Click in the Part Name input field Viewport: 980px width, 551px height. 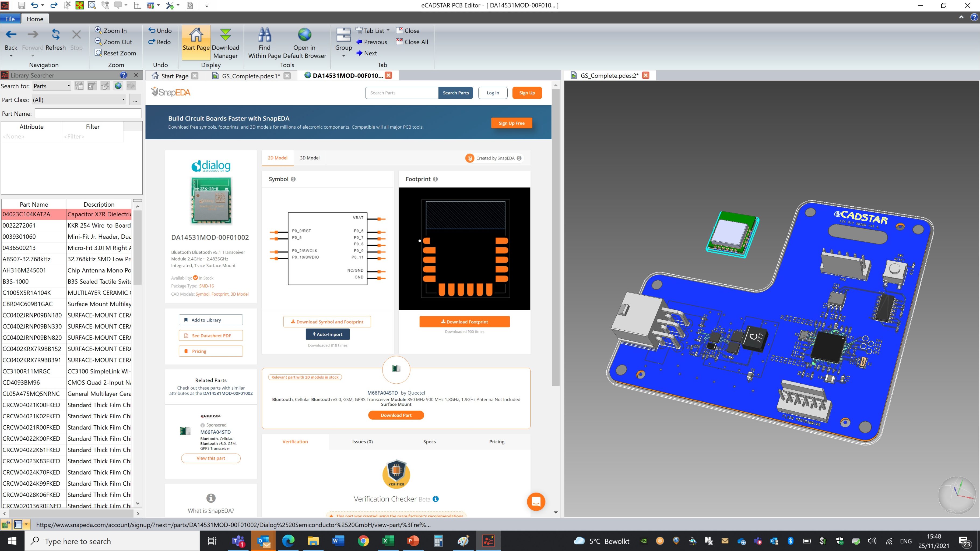coord(88,113)
